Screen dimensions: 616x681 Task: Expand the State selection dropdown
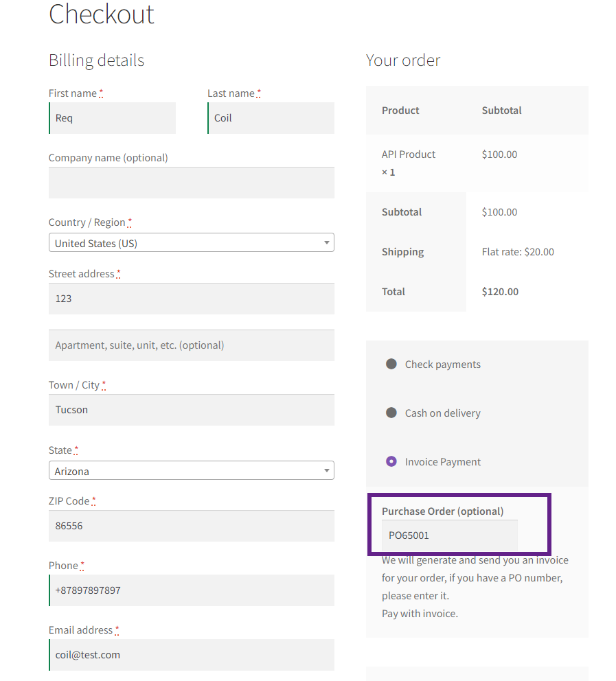[x=191, y=470]
